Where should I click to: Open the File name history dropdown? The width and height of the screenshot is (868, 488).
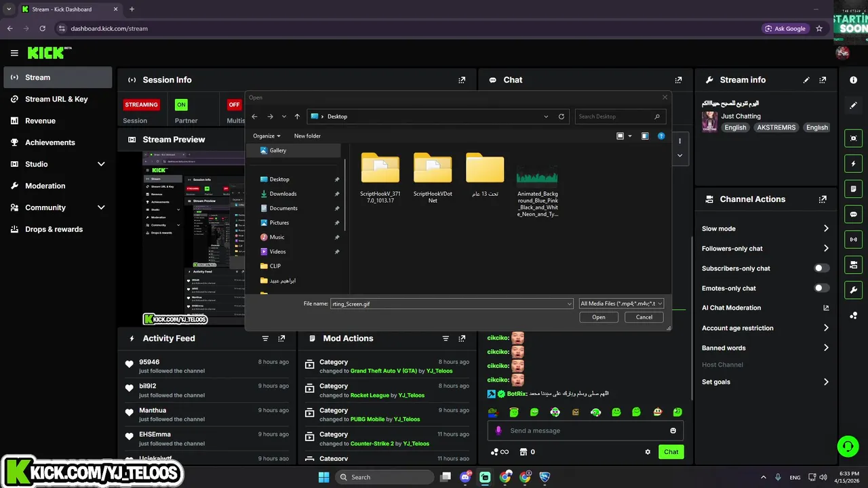[x=570, y=304]
